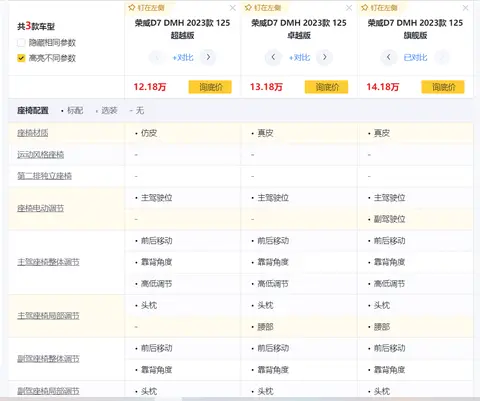Add 超越版 to comparison via +对比
Viewport: 480px width, 401px height.
(x=183, y=57)
